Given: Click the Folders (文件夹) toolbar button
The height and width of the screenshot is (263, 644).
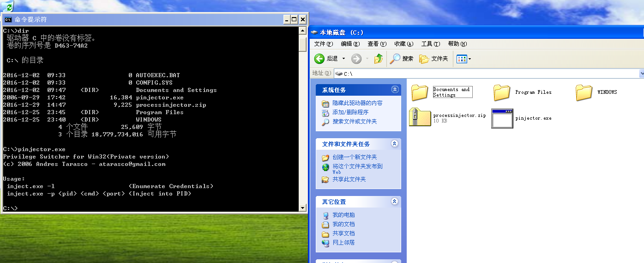Looking at the screenshot, I should 434,59.
